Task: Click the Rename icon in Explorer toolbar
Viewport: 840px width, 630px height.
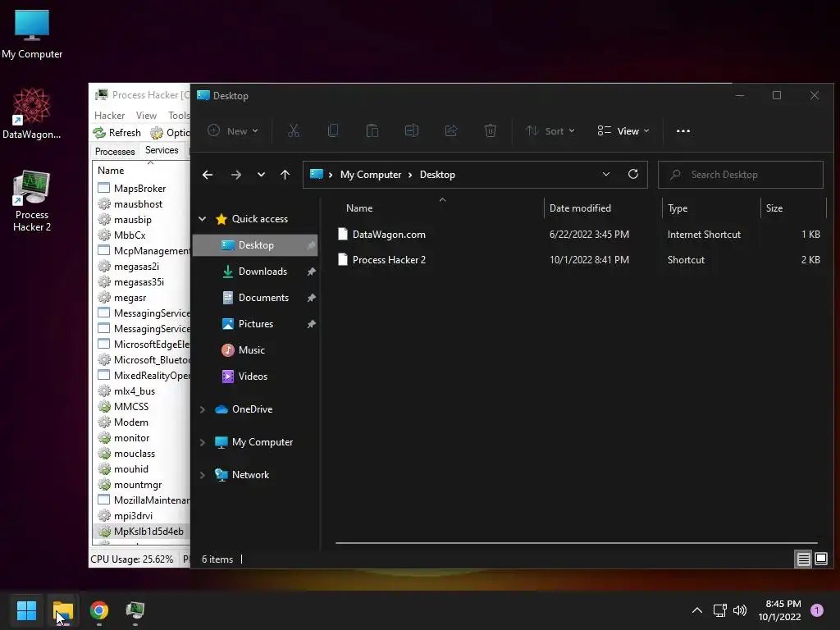Action: [412, 130]
